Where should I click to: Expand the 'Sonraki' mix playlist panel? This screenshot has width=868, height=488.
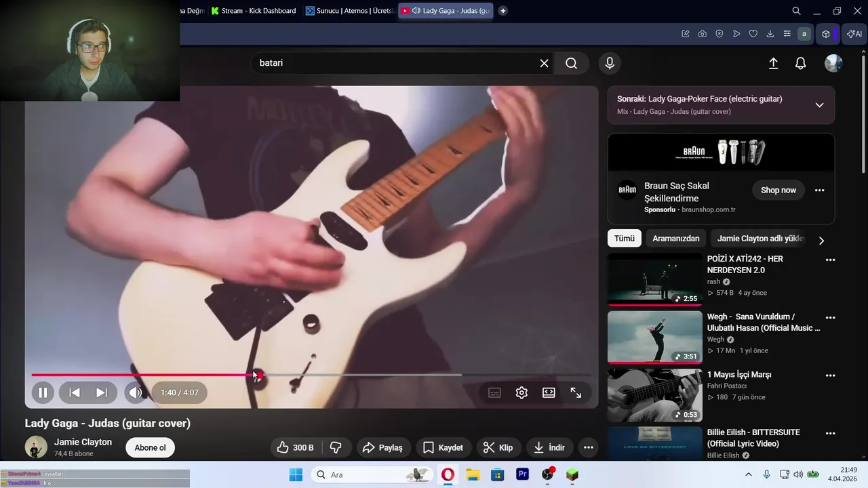pos(819,105)
